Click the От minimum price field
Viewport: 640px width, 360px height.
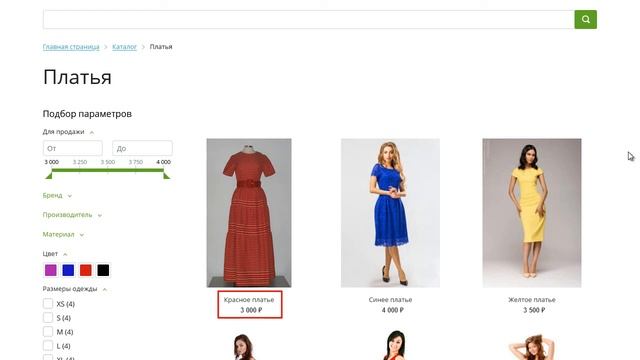point(73,148)
